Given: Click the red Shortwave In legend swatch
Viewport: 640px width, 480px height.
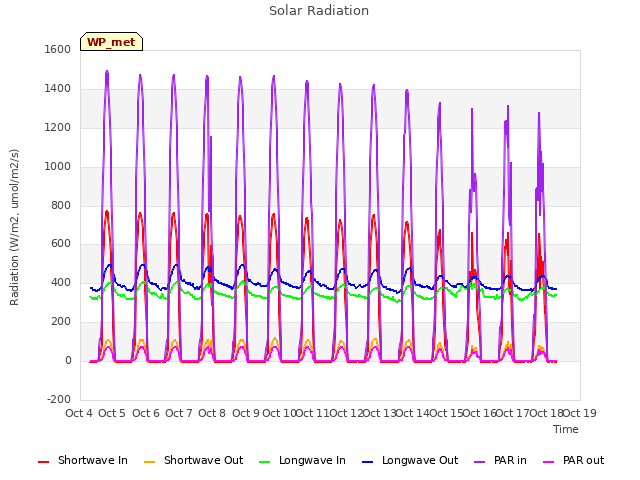Looking at the screenshot, I should pyautogui.click(x=43, y=462).
